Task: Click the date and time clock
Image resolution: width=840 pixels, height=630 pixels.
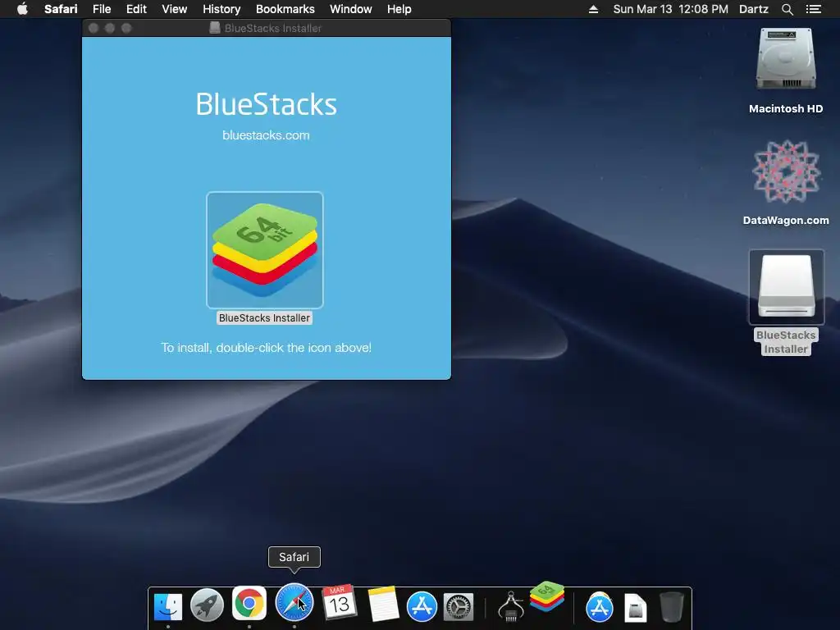Action: pos(671,9)
